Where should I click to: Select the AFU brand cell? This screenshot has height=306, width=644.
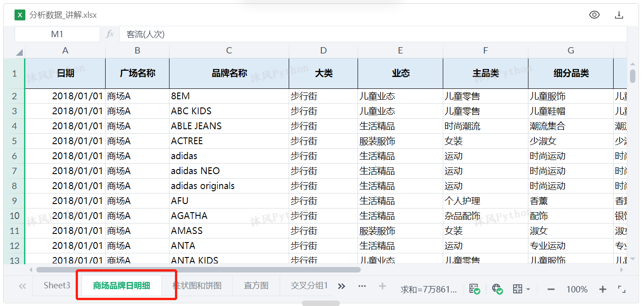229,201
